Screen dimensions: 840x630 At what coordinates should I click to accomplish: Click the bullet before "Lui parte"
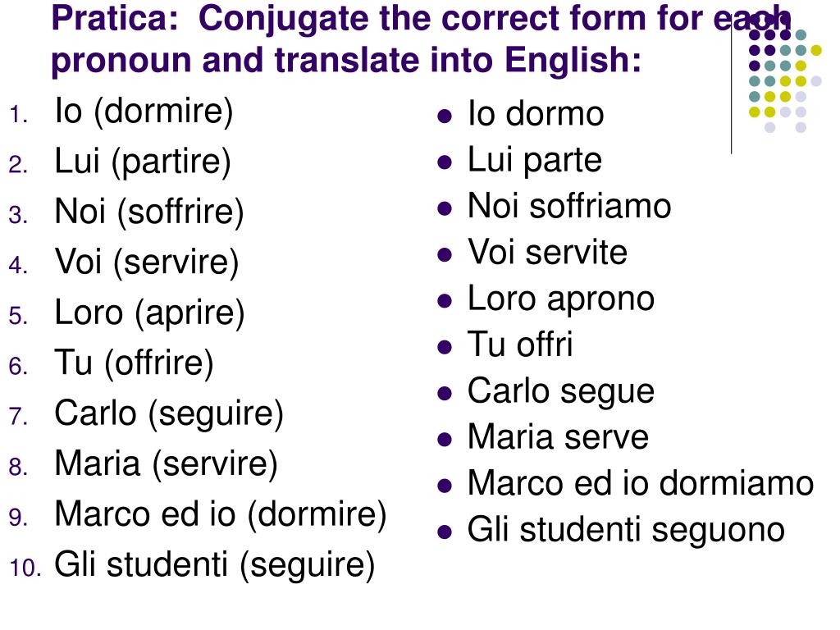444,162
